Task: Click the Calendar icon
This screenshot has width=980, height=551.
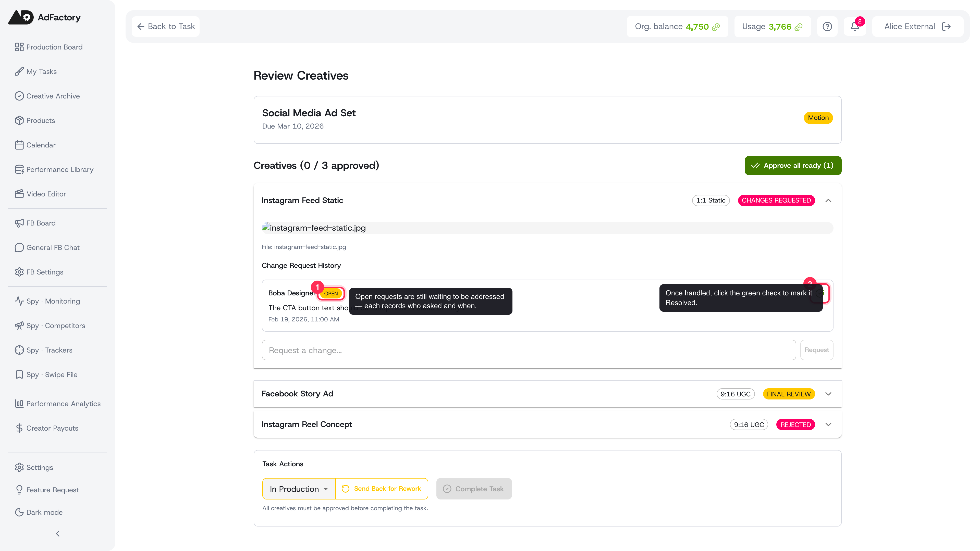Action: click(19, 145)
